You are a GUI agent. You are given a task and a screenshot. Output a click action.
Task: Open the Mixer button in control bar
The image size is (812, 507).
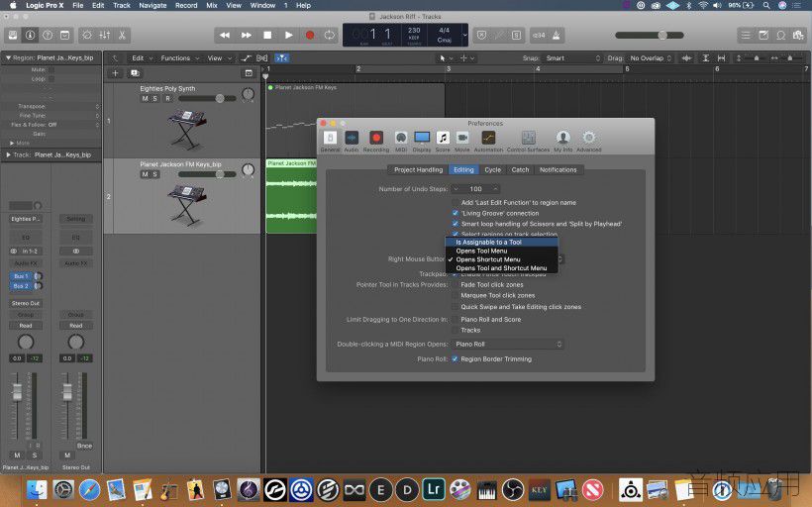point(105,36)
